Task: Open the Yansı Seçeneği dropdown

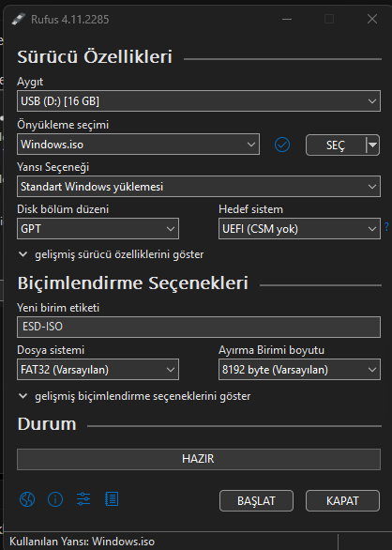Action: pos(199,186)
